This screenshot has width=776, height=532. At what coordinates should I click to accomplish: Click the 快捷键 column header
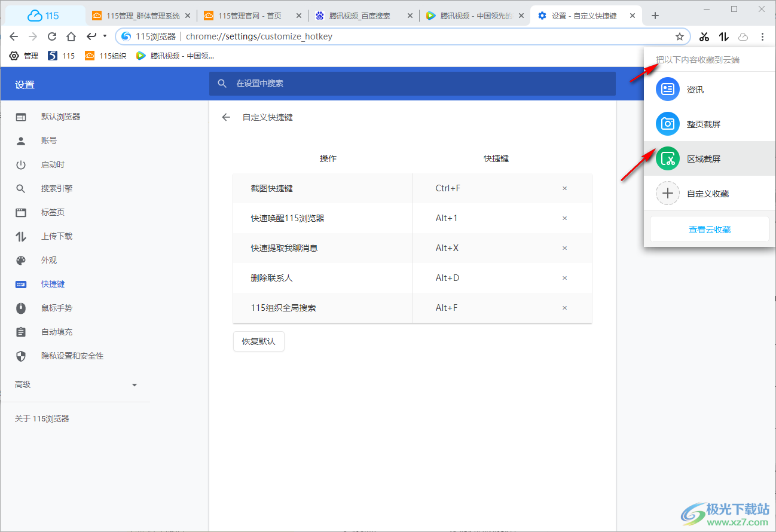click(496, 158)
